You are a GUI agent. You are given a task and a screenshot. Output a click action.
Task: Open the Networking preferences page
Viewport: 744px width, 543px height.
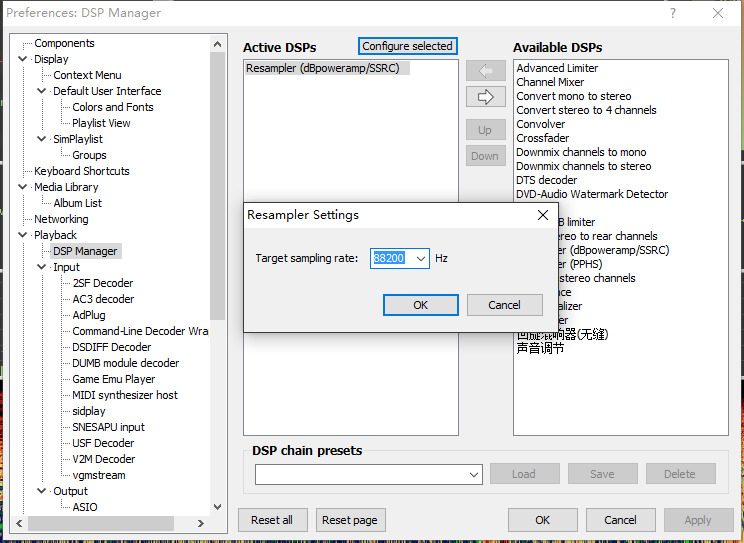(61, 219)
